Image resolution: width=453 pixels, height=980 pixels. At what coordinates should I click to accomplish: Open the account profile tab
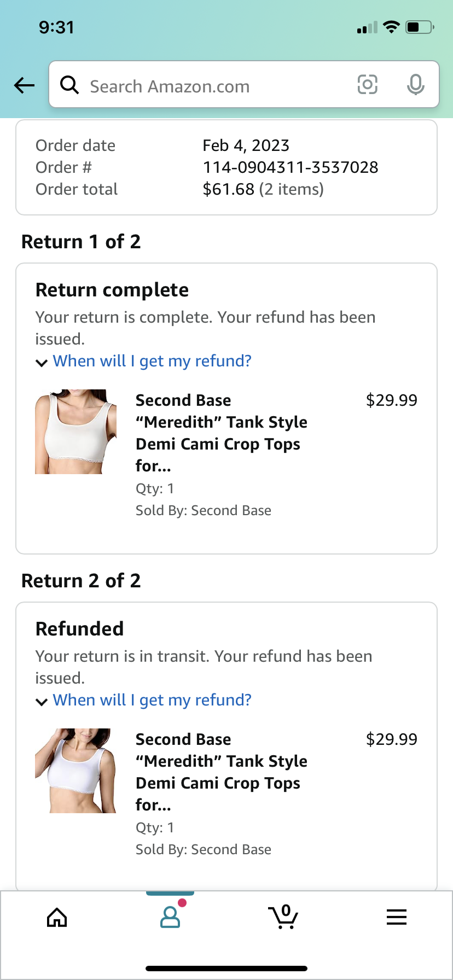(x=170, y=917)
